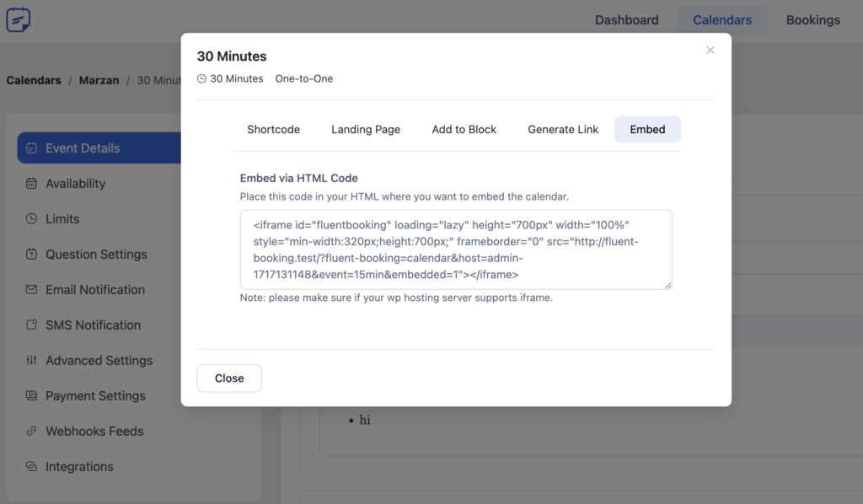Click the Limits clock icon
Viewport: 863px width, 504px height.
[x=31, y=219]
